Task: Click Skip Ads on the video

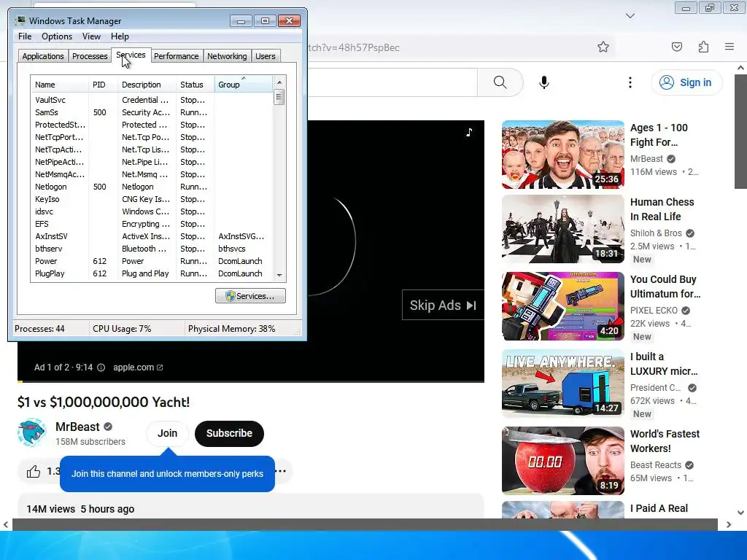Action: pos(443,305)
